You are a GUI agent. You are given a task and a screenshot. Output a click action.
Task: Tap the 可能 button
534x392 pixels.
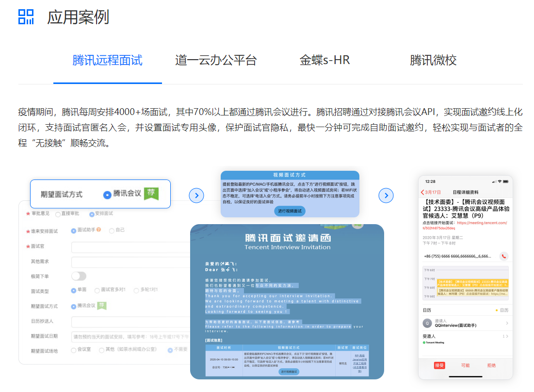click(x=465, y=365)
